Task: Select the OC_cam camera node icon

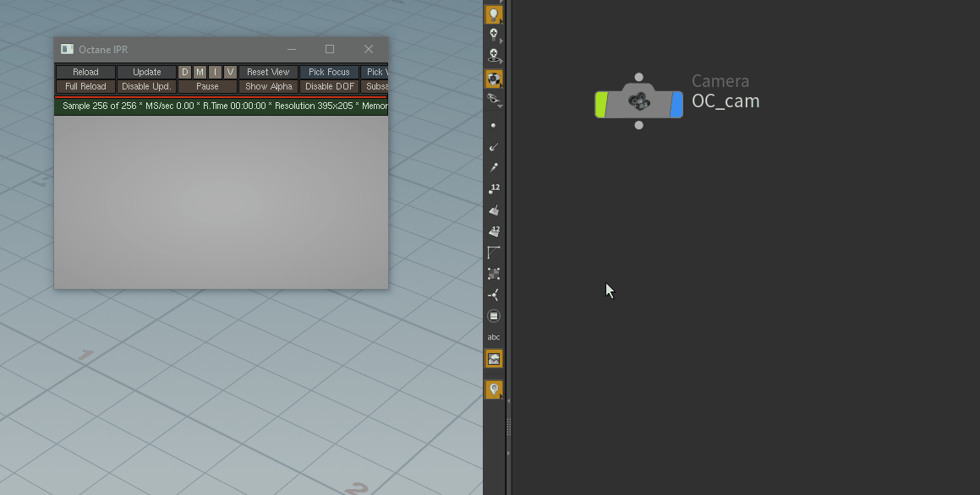Action: [638, 101]
